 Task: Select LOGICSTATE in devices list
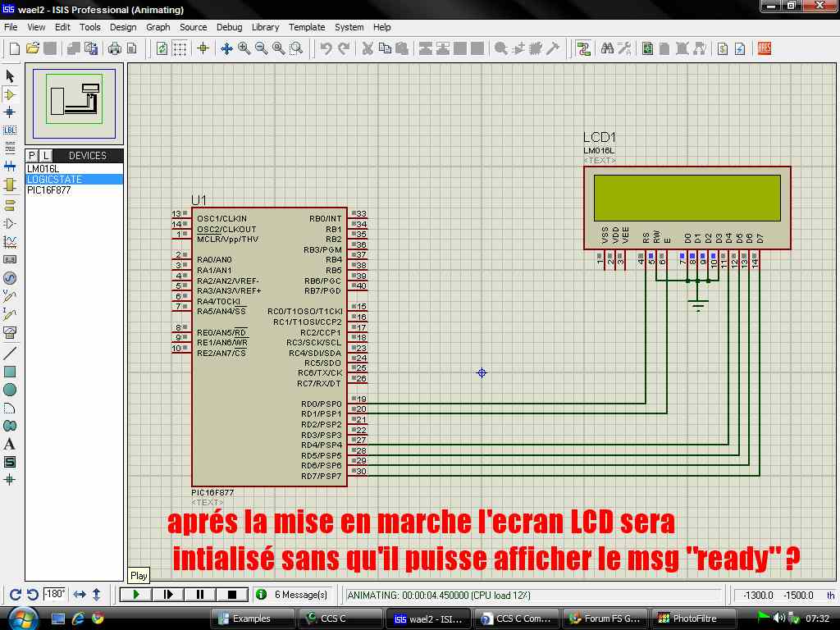75,180
